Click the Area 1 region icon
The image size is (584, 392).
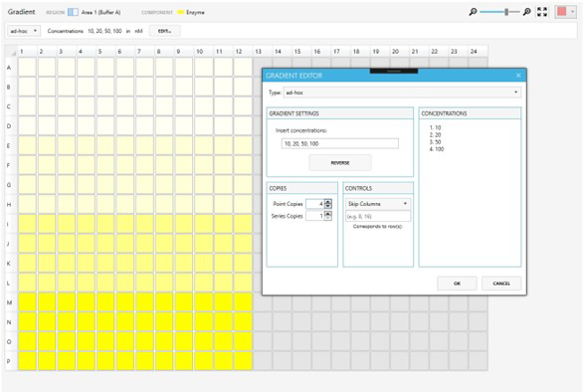click(x=73, y=12)
